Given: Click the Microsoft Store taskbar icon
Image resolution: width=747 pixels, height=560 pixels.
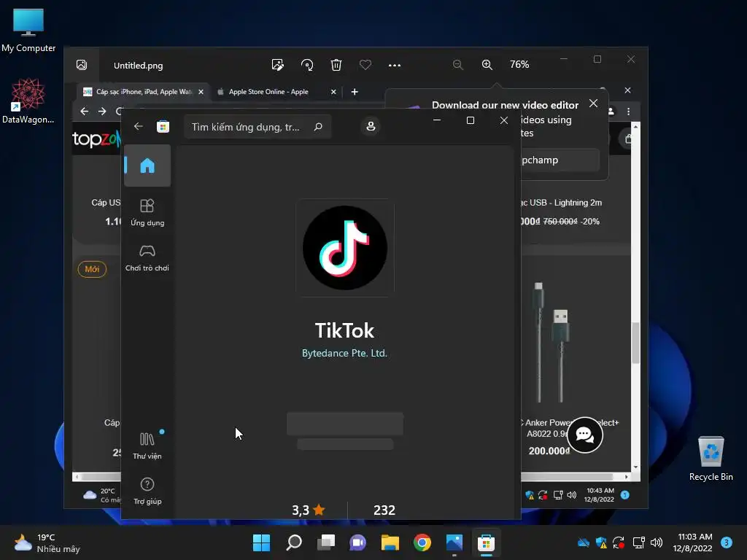Looking at the screenshot, I should tap(486, 542).
